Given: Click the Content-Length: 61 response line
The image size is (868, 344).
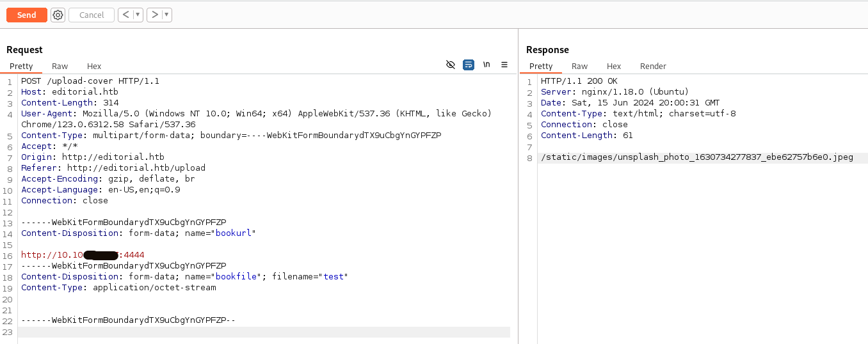Looking at the screenshot, I should pyautogui.click(x=587, y=136).
